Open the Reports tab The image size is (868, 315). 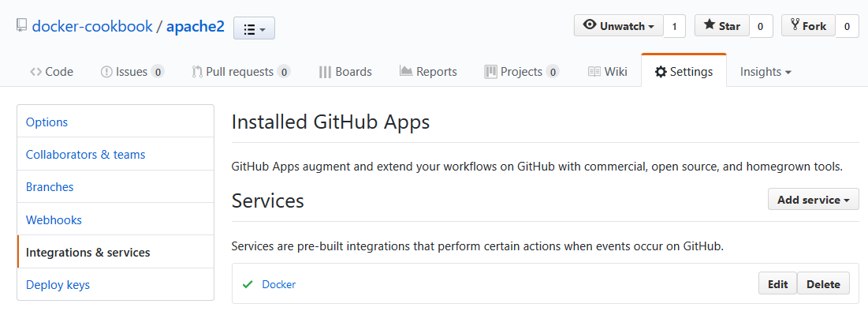428,72
